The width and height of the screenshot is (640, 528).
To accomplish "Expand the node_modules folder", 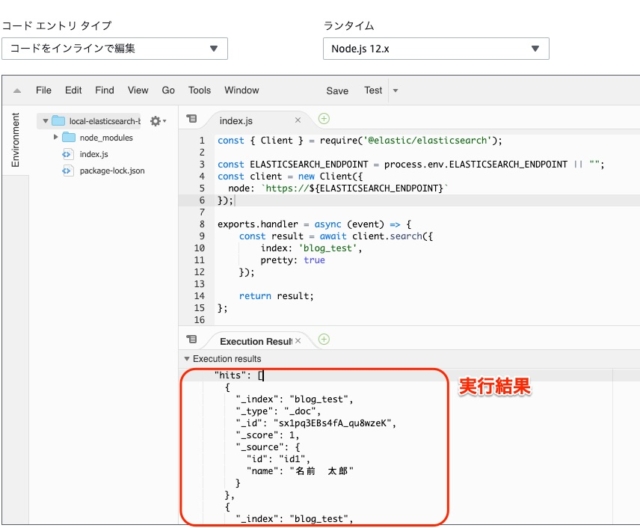I will (x=56, y=137).
